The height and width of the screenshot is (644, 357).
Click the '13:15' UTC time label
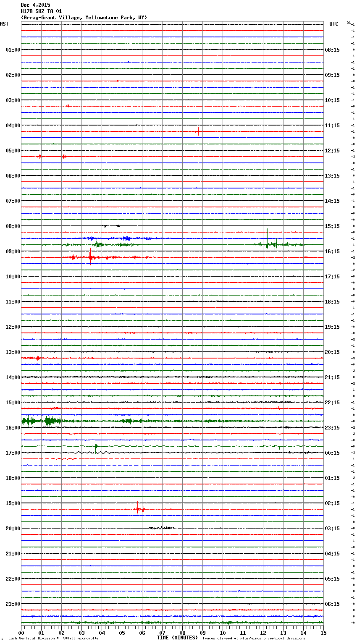point(332,176)
